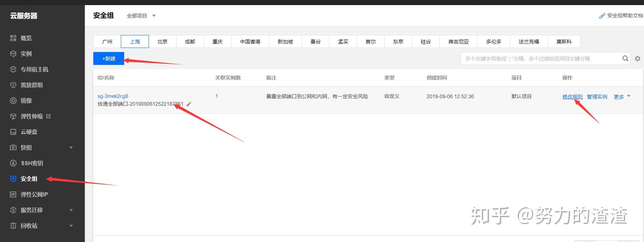The image size is (644, 242).
Task: Click the 弹性伸缩 icon in sidebar
Action: [13, 116]
